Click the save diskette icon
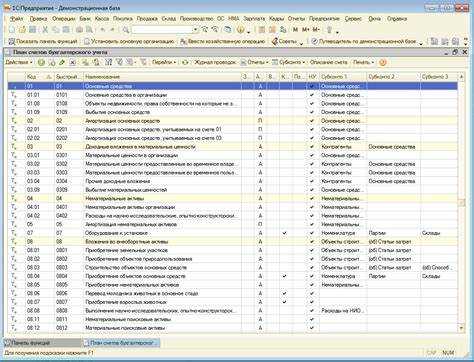Image resolution: width=474 pixels, height=362 pixels. (33, 30)
